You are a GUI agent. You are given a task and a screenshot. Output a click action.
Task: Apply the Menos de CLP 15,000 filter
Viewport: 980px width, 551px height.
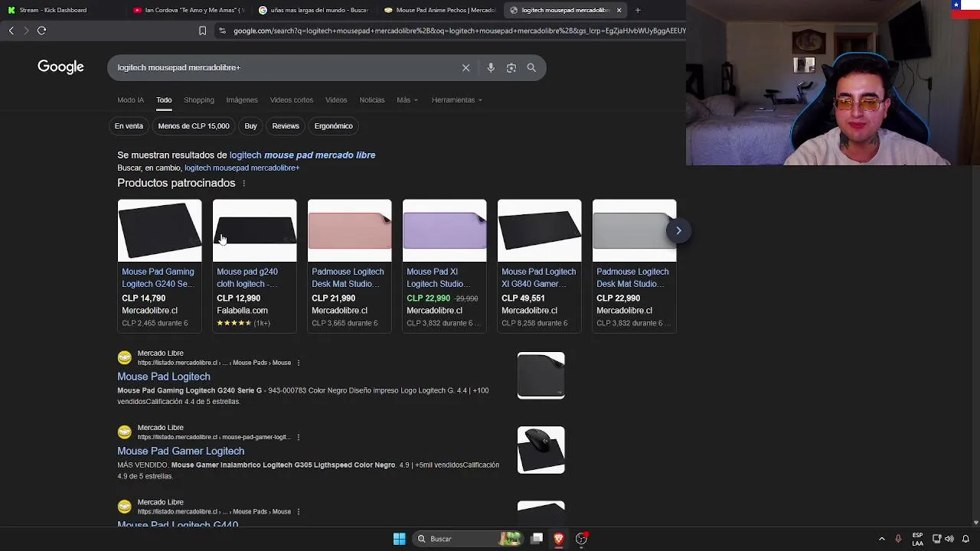coord(194,126)
